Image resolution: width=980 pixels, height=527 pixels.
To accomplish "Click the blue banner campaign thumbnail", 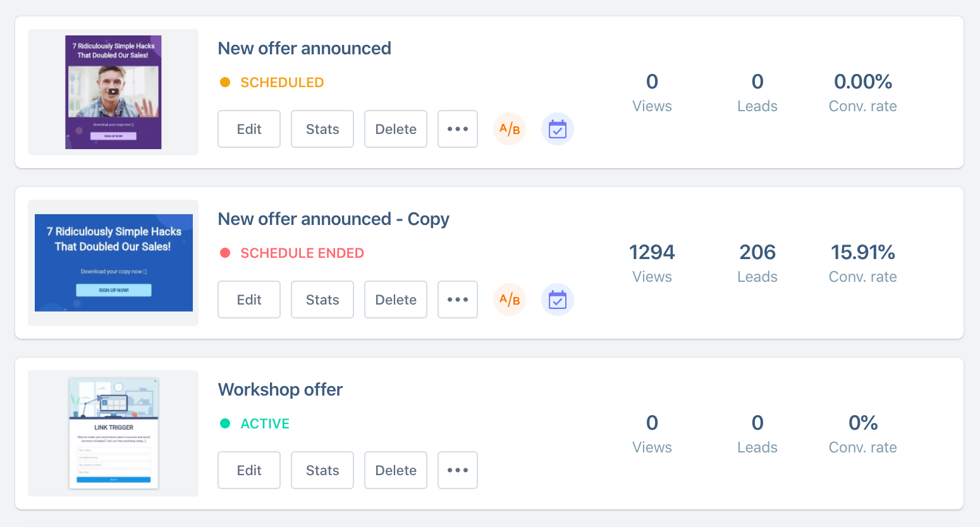I will coord(114,263).
